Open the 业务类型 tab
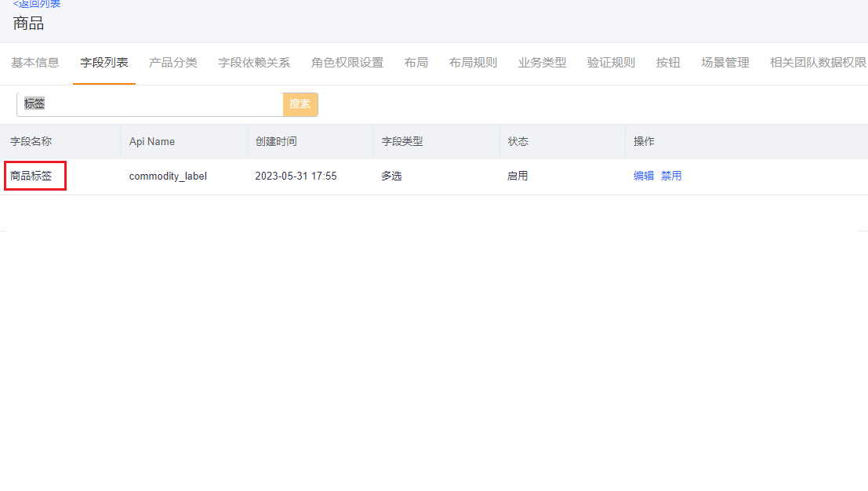The image size is (868, 491). tap(542, 63)
